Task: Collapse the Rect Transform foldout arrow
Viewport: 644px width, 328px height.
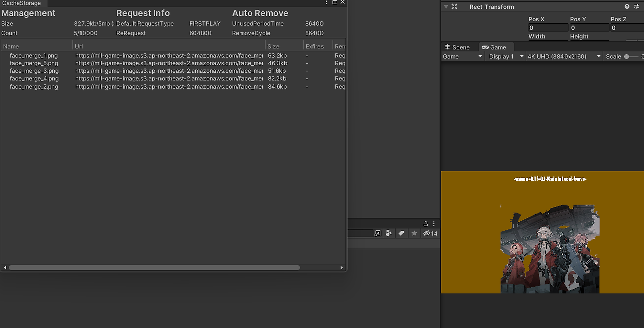Action: click(446, 7)
